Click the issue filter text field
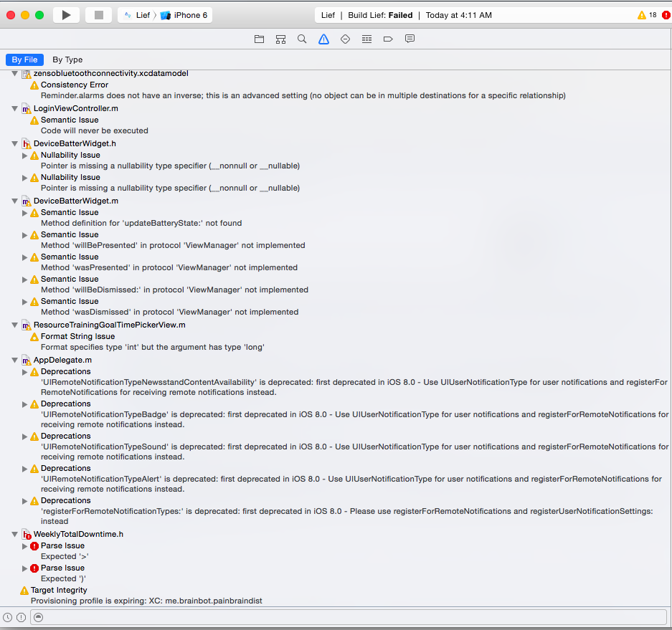This screenshot has height=630, width=672. coord(349,617)
